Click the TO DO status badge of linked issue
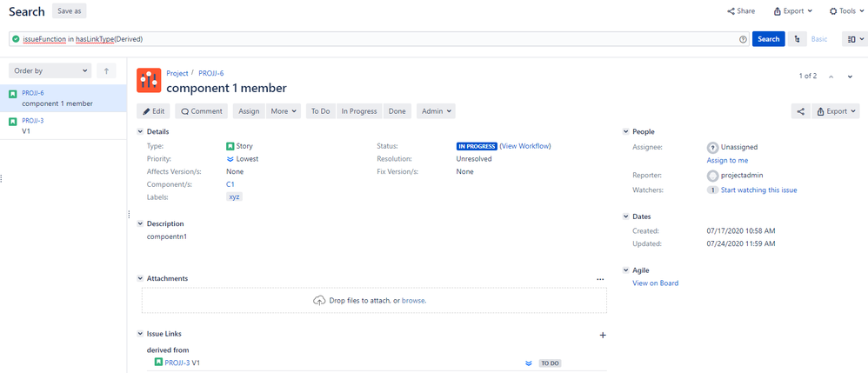Screen dimensions: 868x373 point(551,363)
